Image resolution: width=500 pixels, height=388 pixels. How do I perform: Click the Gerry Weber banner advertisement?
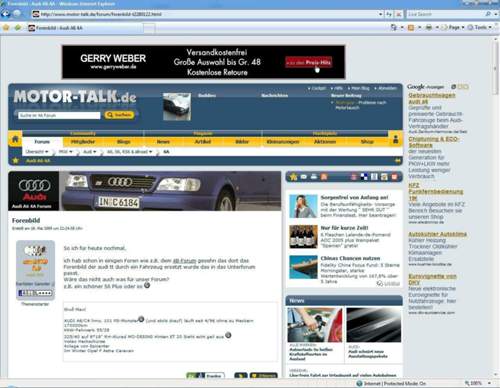(203, 62)
